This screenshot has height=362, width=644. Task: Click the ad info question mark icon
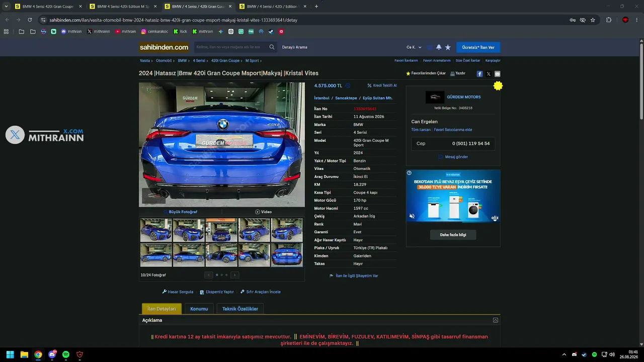point(409,173)
